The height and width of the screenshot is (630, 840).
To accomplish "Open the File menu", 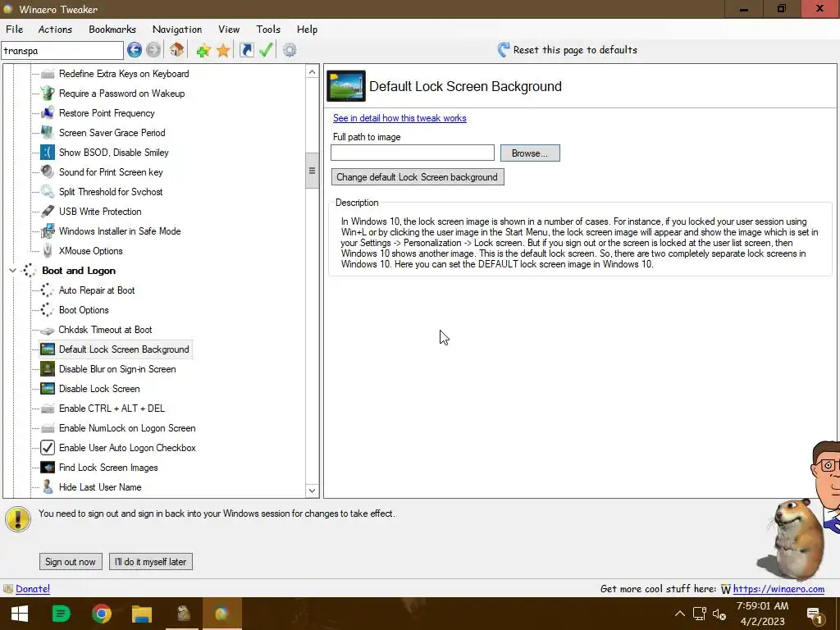I will click(x=15, y=30).
